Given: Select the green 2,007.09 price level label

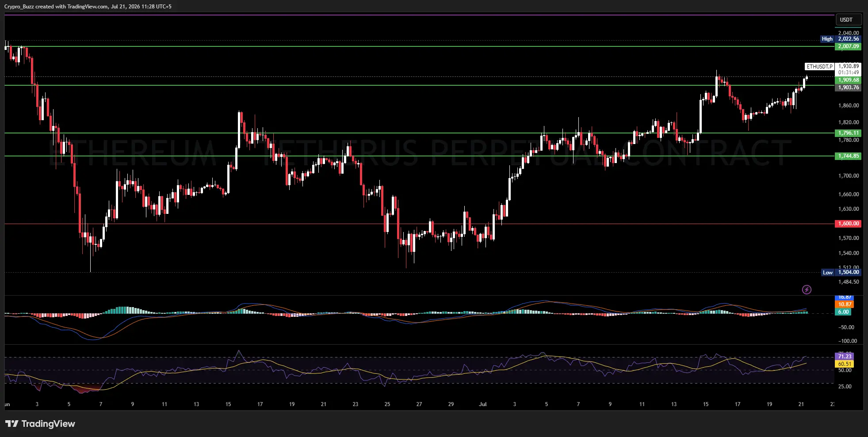Looking at the screenshot, I should 849,46.
